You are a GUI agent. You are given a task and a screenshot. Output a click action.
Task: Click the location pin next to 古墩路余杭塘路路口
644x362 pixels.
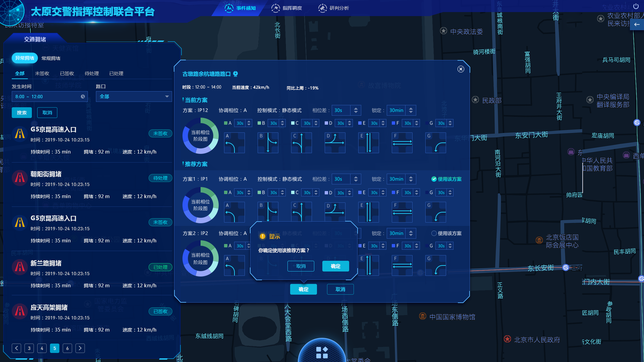click(x=235, y=74)
